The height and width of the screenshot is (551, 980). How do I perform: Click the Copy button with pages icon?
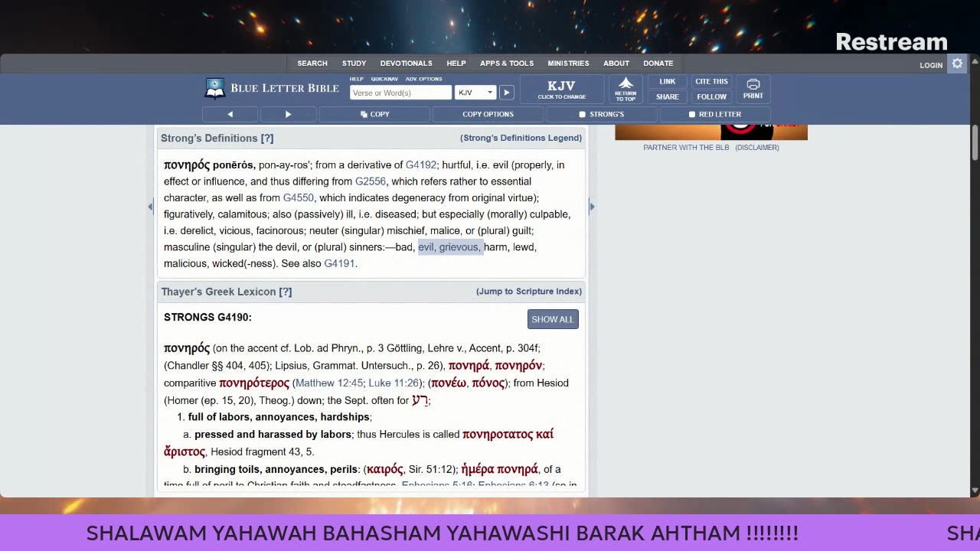(x=374, y=114)
